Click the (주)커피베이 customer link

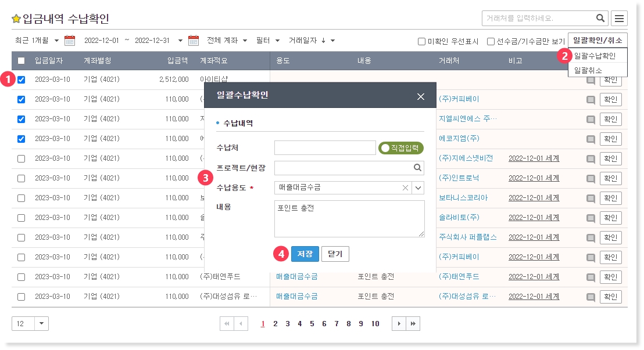[459, 99]
